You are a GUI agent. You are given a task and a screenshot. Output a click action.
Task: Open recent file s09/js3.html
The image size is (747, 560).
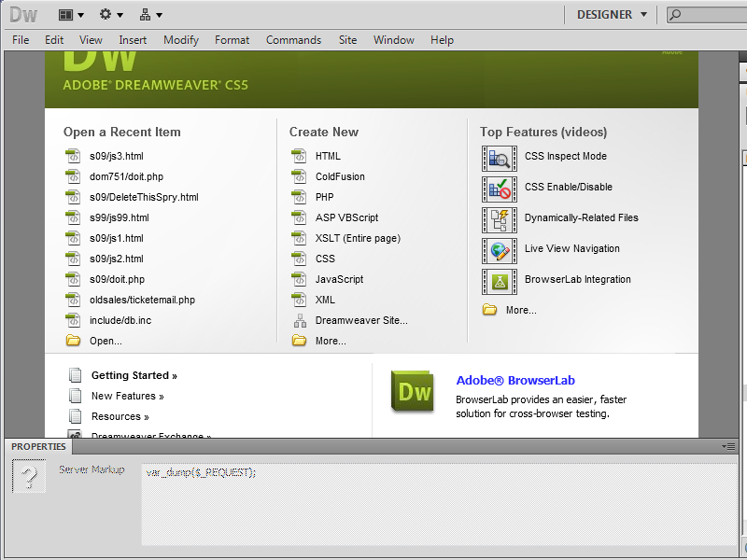117,156
